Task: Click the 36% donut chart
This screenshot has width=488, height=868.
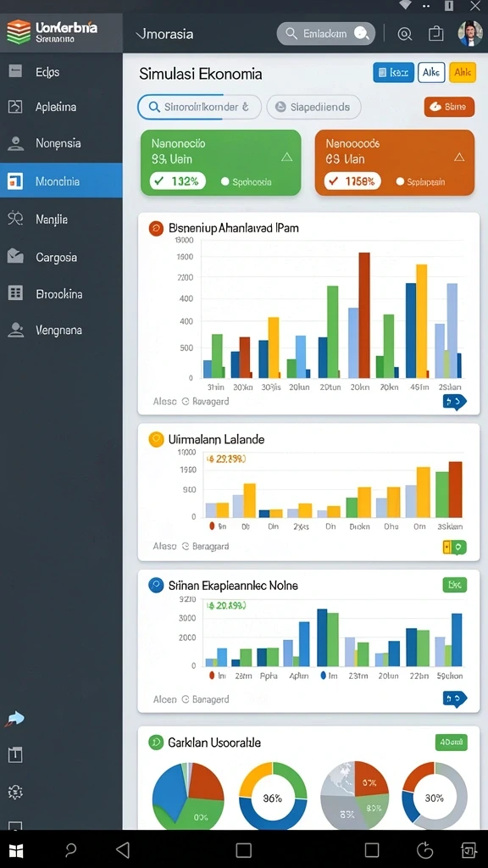Action: pos(273,797)
